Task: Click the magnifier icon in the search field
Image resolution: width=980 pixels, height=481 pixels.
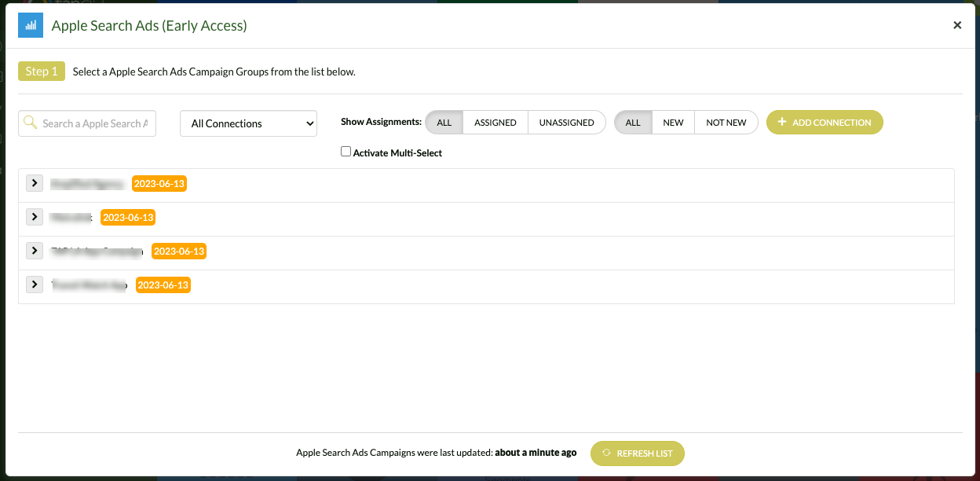Action: click(x=31, y=123)
